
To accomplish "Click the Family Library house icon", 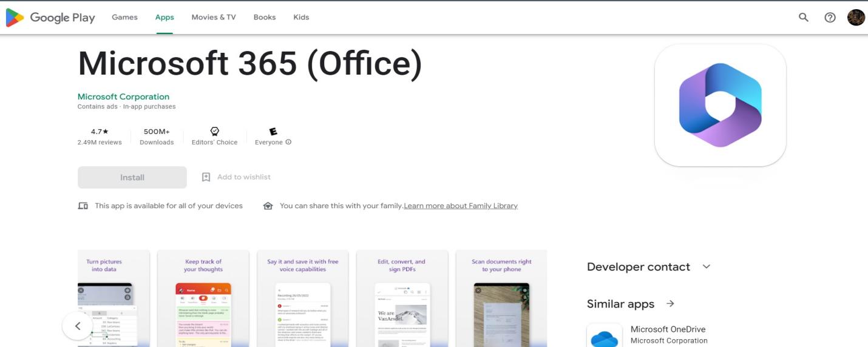I will click(268, 206).
